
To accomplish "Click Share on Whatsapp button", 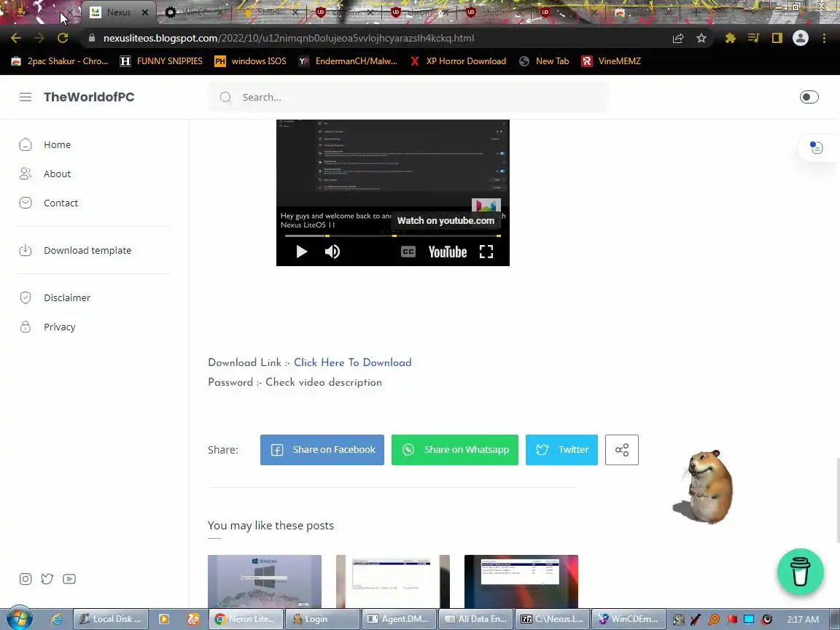I will [455, 450].
